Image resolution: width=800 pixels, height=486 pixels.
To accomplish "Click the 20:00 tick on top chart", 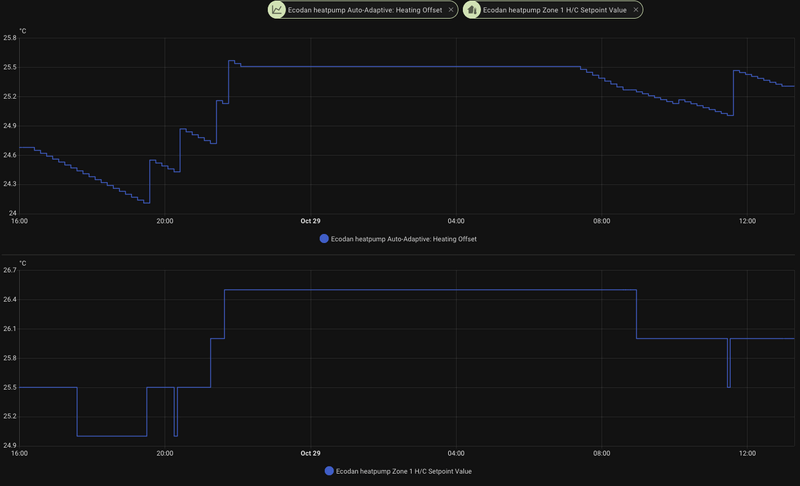I will pos(165,221).
